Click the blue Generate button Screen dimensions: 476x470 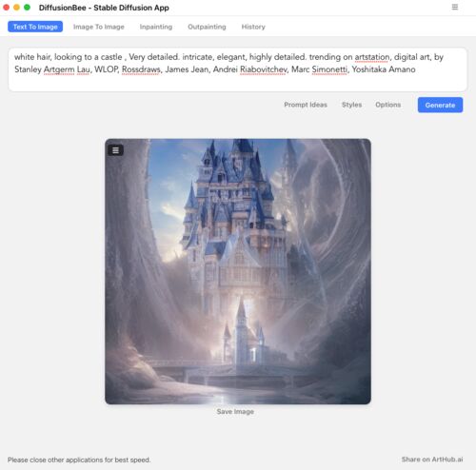coord(440,105)
